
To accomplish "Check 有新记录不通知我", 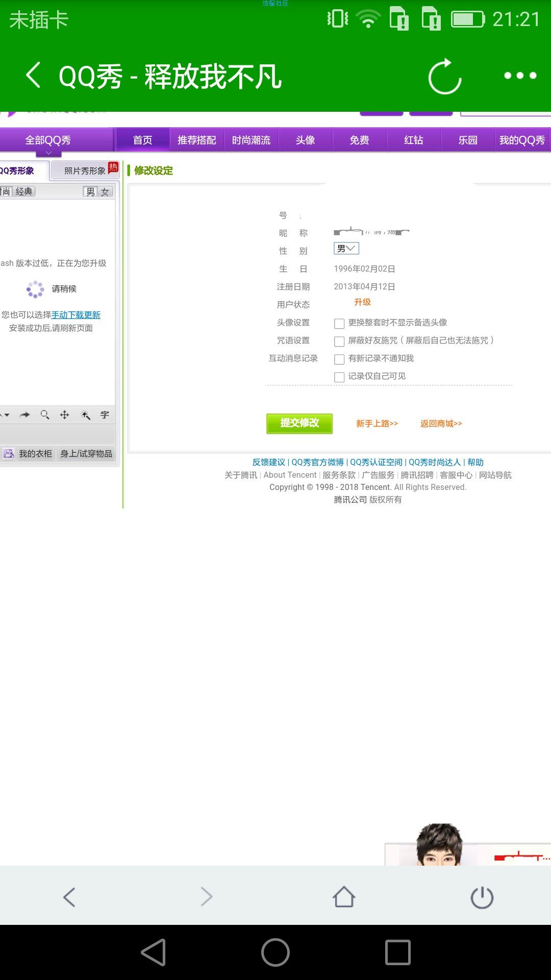I will tap(339, 359).
